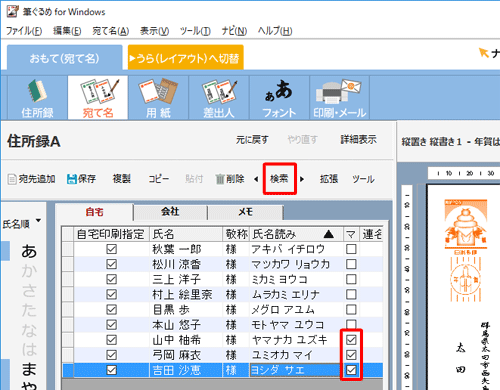Select row header of 吉田 沙恵
The width and height of the screenshot is (500, 390).
pos(68,370)
